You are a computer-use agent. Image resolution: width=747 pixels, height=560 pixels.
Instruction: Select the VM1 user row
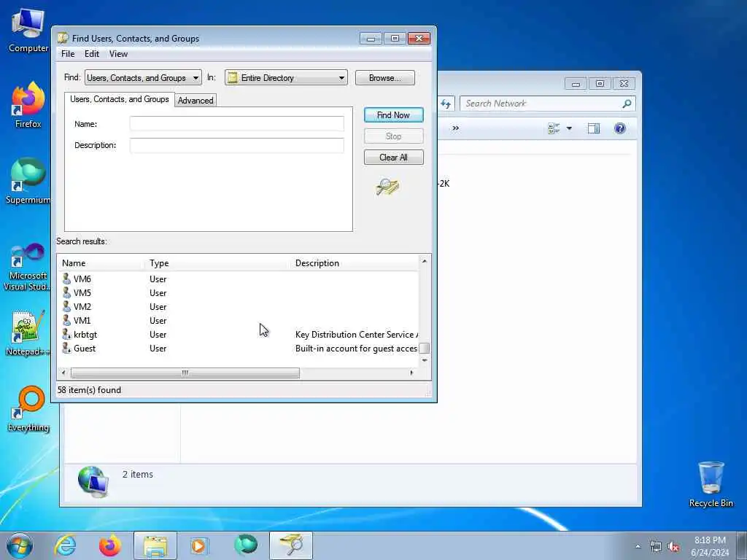pyautogui.click(x=238, y=321)
